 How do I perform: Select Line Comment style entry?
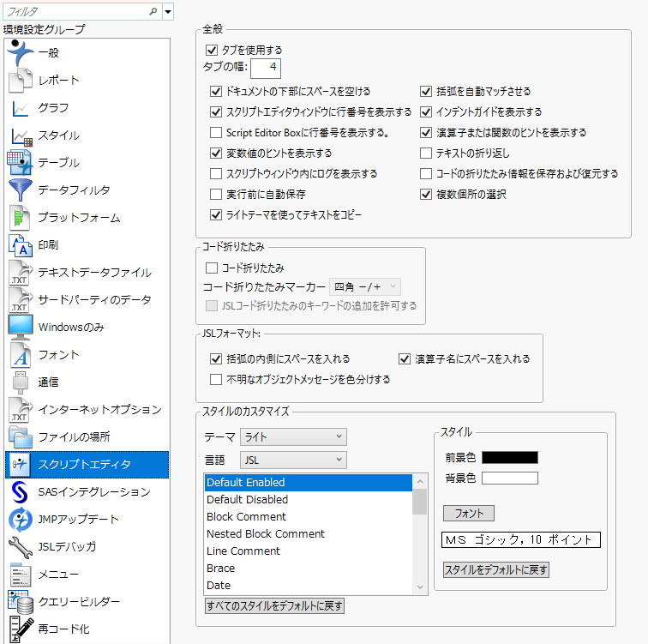point(309,551)
